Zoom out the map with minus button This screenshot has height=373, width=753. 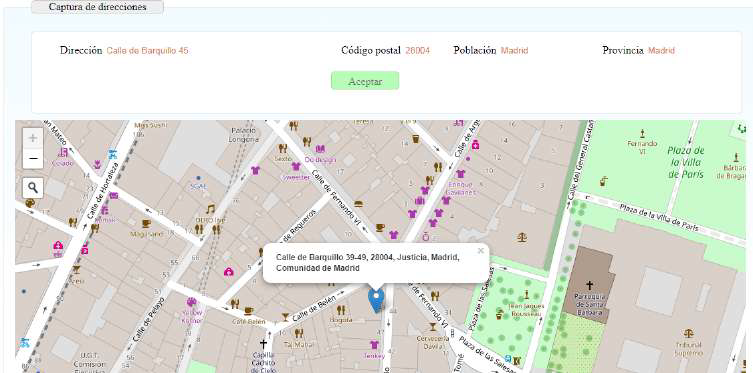pyautogui.click(x=33, y=159)
